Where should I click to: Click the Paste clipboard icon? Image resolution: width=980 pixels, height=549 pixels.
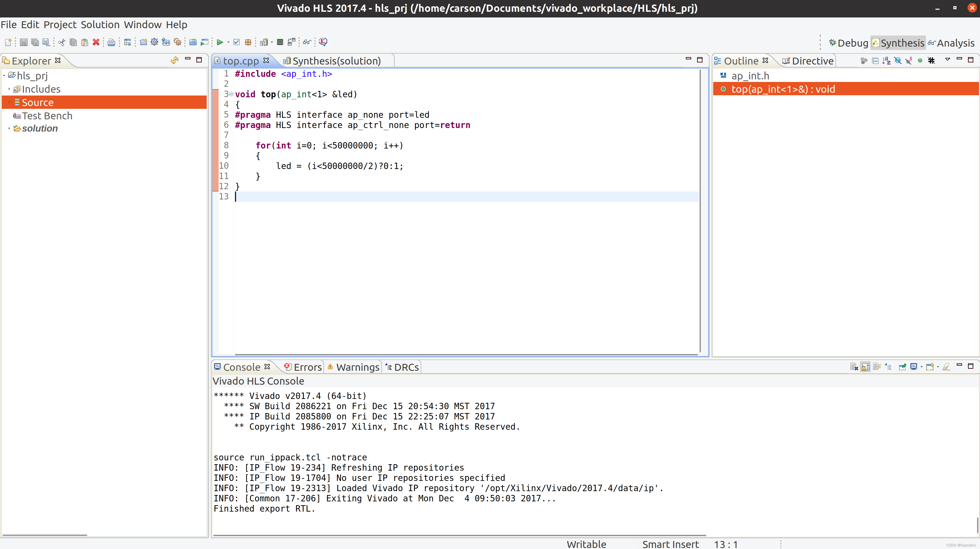[85, 42]
